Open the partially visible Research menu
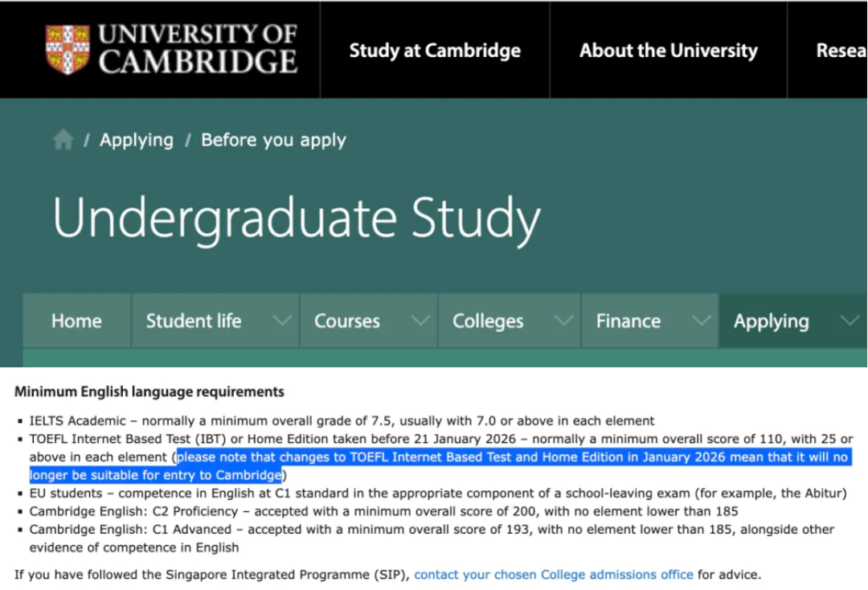The height and width of the screenshot is (590, 868). (x=841, y=51)
